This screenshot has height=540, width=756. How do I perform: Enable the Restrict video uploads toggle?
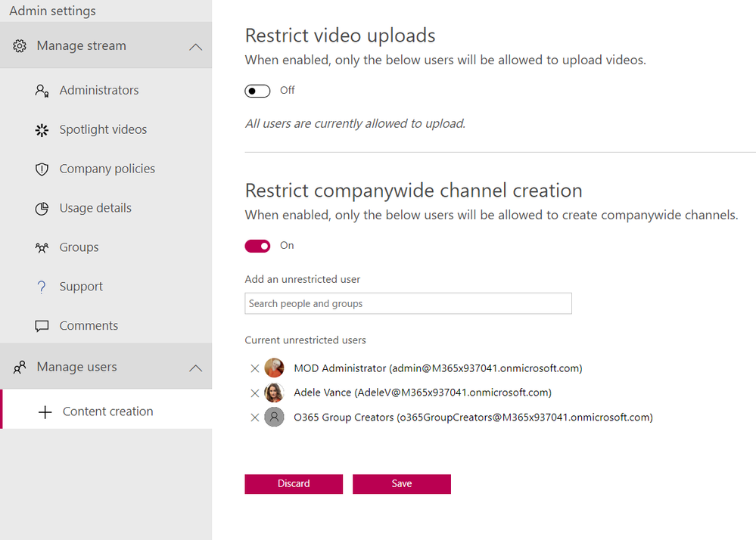[x=257, y=90]
